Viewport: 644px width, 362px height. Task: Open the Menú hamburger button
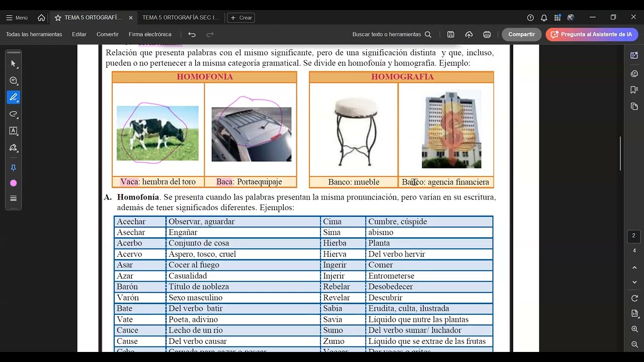click(x=17, y=18)
